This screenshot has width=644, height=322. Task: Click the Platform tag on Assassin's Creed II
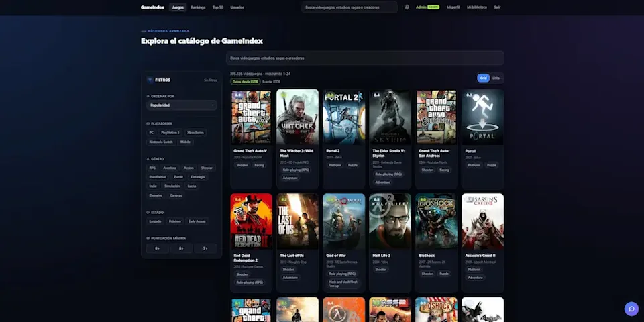474,270
